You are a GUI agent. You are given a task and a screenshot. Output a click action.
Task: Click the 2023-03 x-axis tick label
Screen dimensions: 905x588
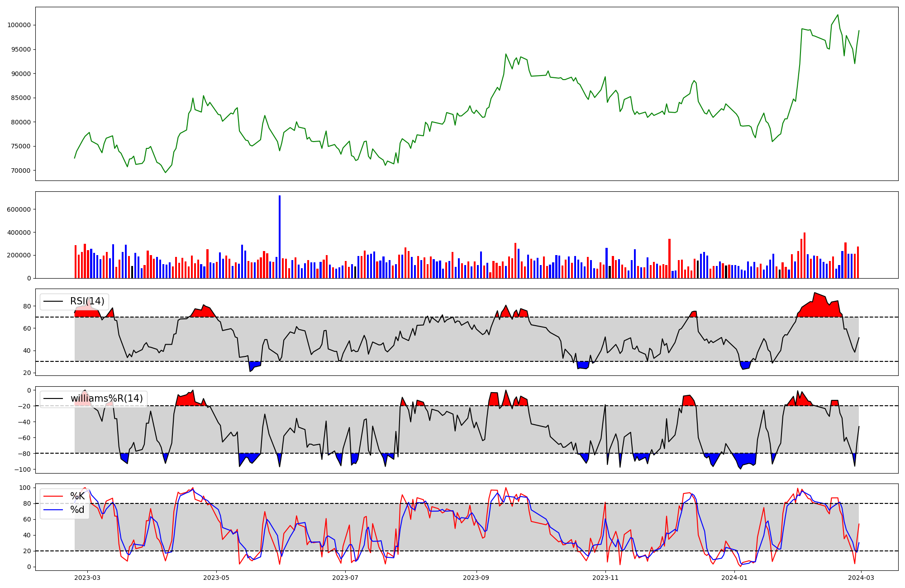[x=87, y=578]
